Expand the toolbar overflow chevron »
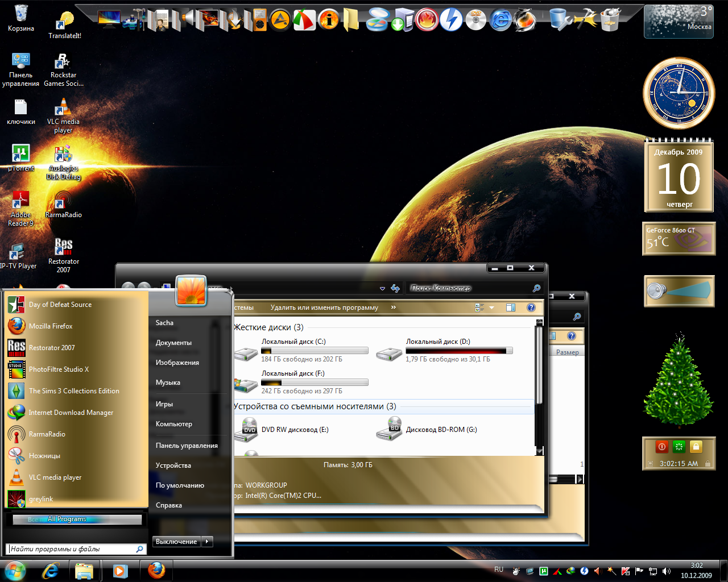 tap(393, 307)
